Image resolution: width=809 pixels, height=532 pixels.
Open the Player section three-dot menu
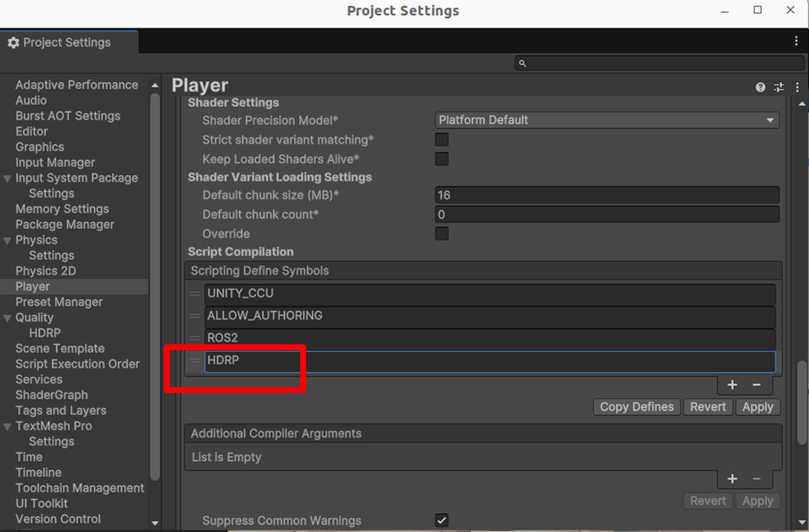point(797,87)
